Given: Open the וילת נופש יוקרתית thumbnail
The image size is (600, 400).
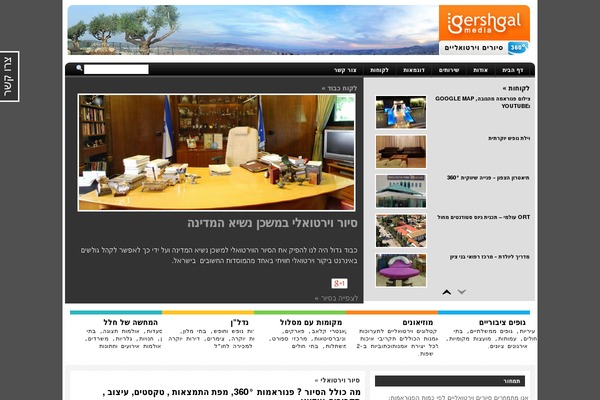Looking at the screenshot, I should click(401, 152).
